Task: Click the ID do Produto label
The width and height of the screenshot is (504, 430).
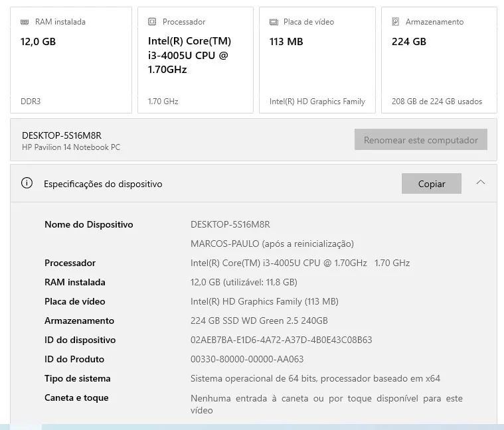Action: tap(74, 360)
